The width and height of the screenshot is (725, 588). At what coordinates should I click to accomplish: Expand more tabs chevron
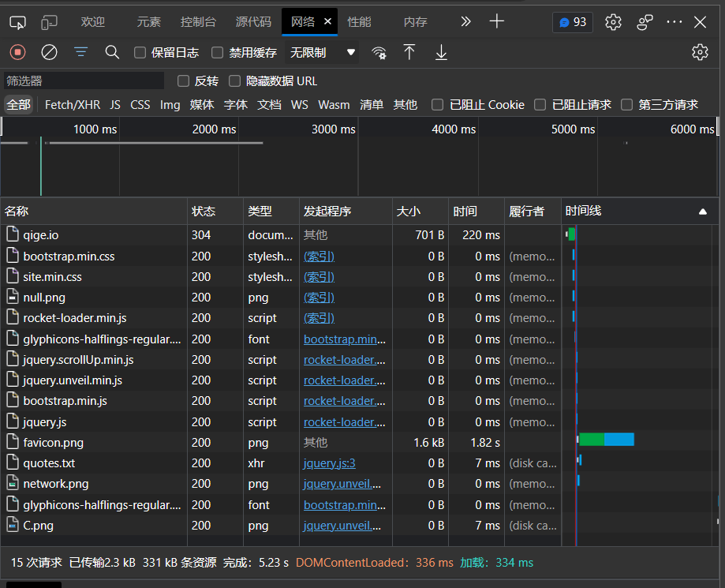[x=465, y=22]
